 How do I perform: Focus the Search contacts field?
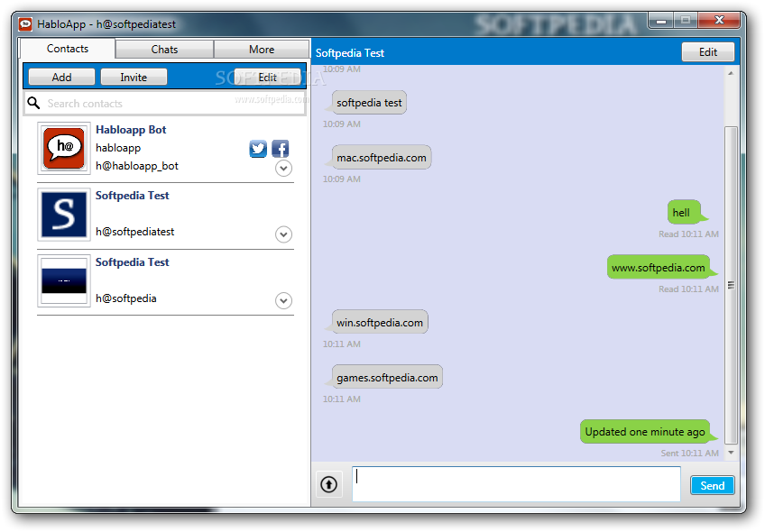[x=165, y=104]
